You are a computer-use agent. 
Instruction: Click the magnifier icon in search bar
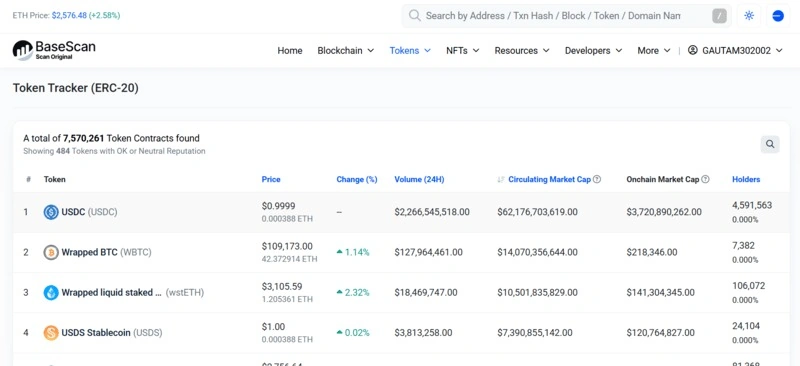click(x=415, y=15)
